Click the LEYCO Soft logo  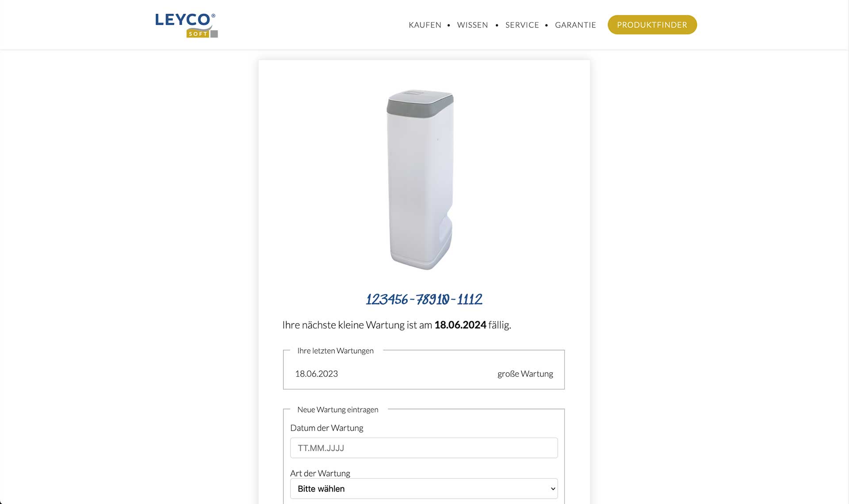click(186, 25)
